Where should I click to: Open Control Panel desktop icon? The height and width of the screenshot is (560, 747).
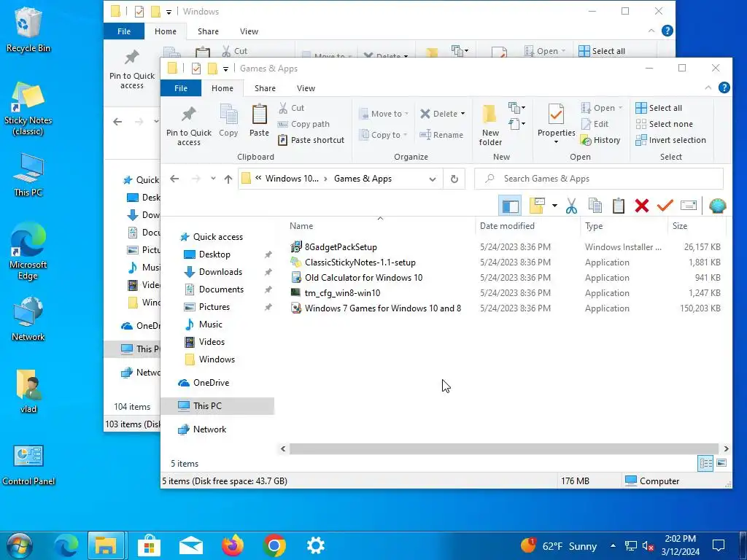point(28,465)
